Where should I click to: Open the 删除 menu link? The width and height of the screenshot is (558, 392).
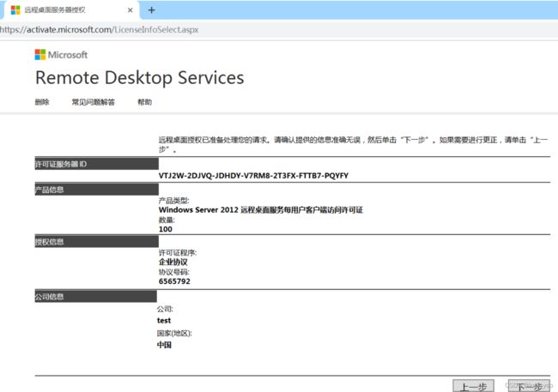pyautogui.click(x=42, y=102)
